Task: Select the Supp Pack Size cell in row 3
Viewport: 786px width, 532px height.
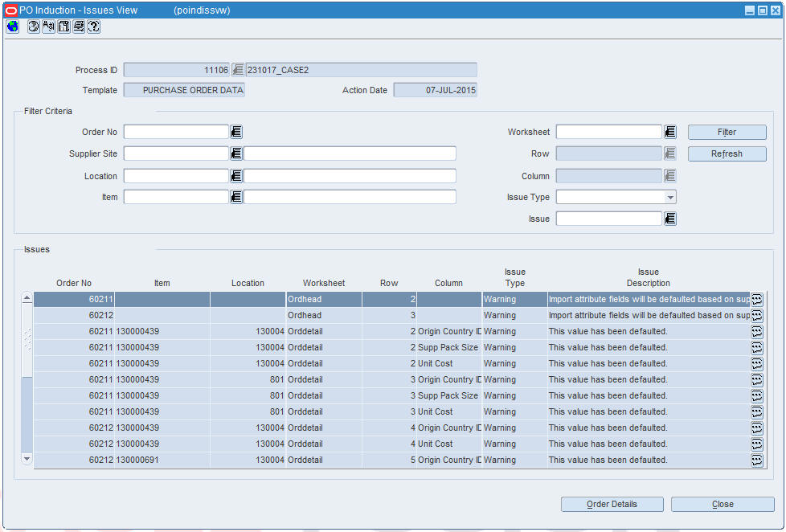Action: pos(449,395)
